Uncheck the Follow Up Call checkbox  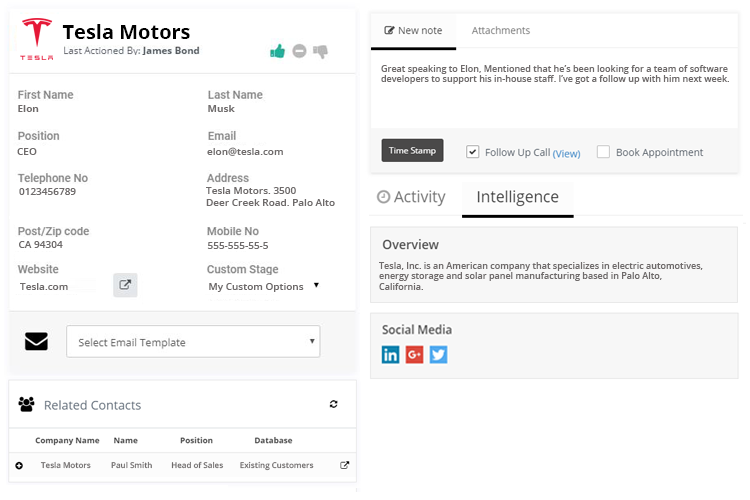coord(473,152)
